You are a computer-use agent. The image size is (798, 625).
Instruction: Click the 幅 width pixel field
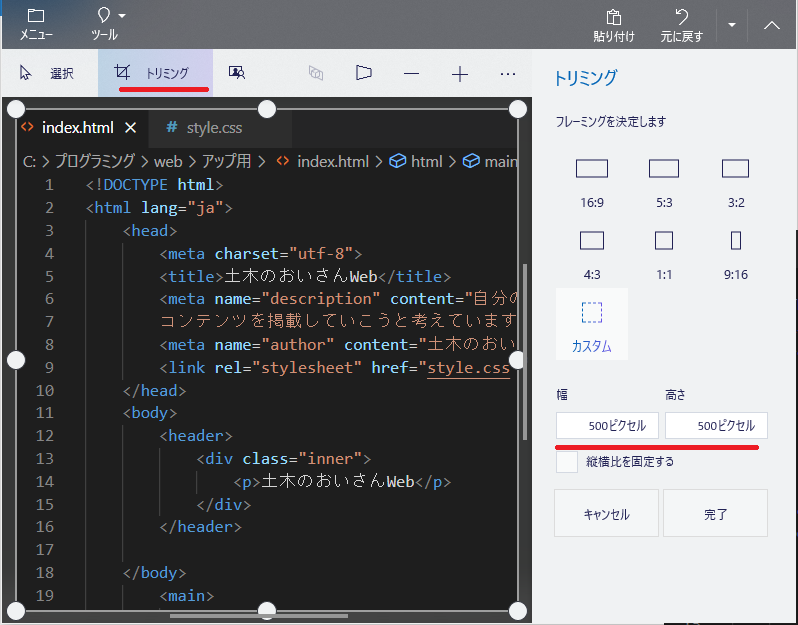[x=607, y=426]
